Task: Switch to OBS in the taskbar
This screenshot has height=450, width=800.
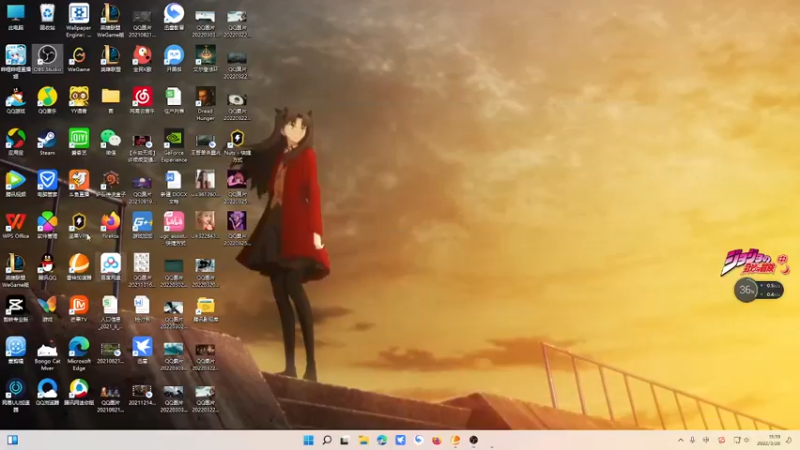Action: tap(473, 440)
